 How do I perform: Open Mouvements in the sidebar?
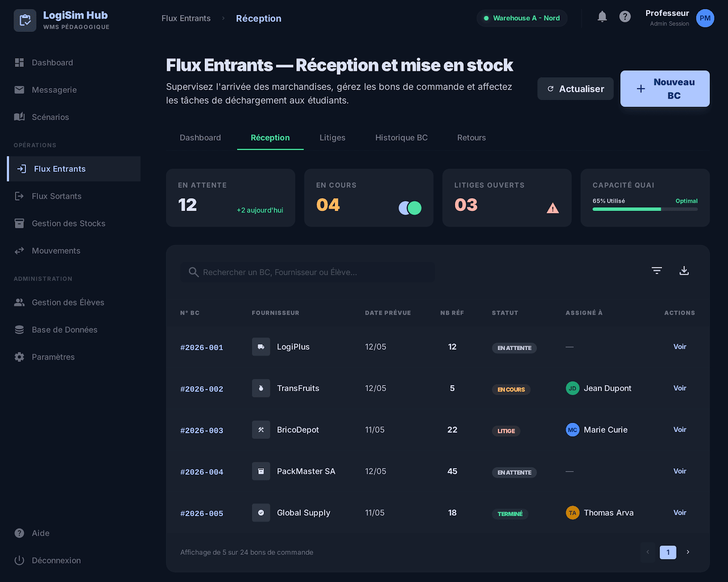pyautogui.click(x=74, y=251)
